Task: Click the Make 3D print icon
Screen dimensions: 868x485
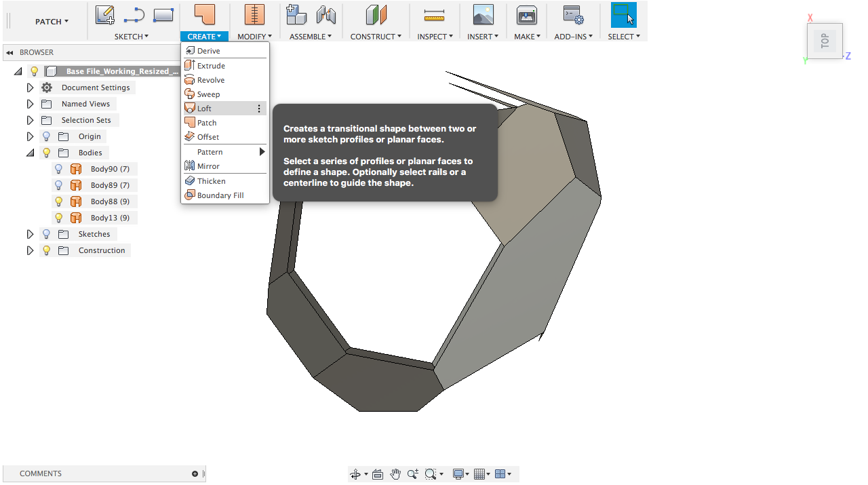Action: coord(527,15)
